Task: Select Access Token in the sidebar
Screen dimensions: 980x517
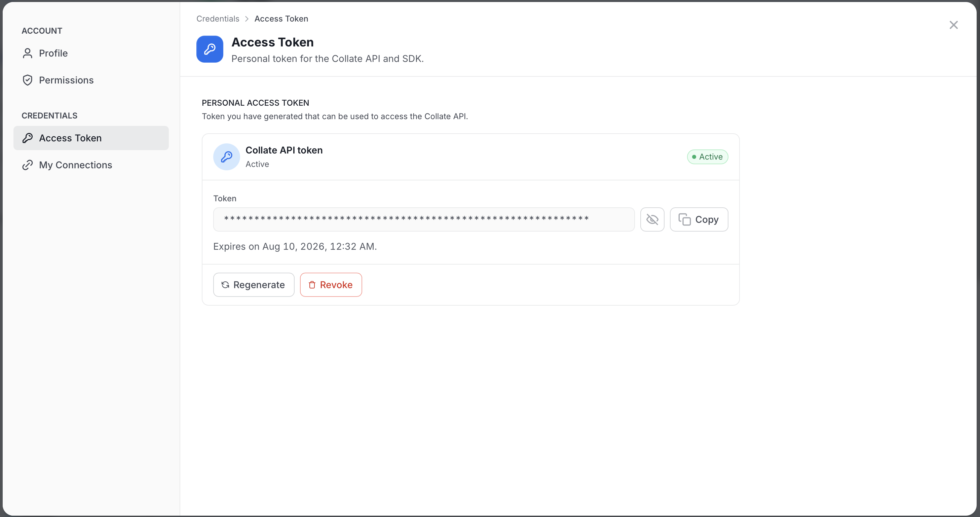Action: point(91,138)
